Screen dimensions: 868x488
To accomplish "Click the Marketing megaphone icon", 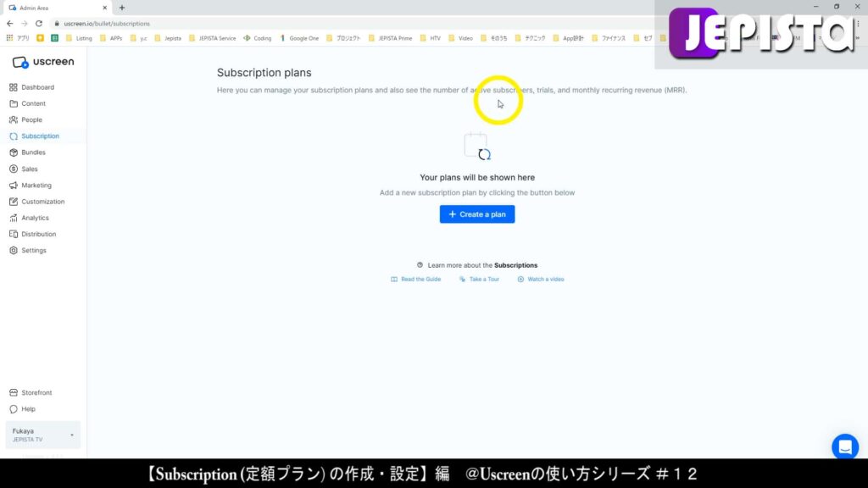I will [x=14, y=186].
